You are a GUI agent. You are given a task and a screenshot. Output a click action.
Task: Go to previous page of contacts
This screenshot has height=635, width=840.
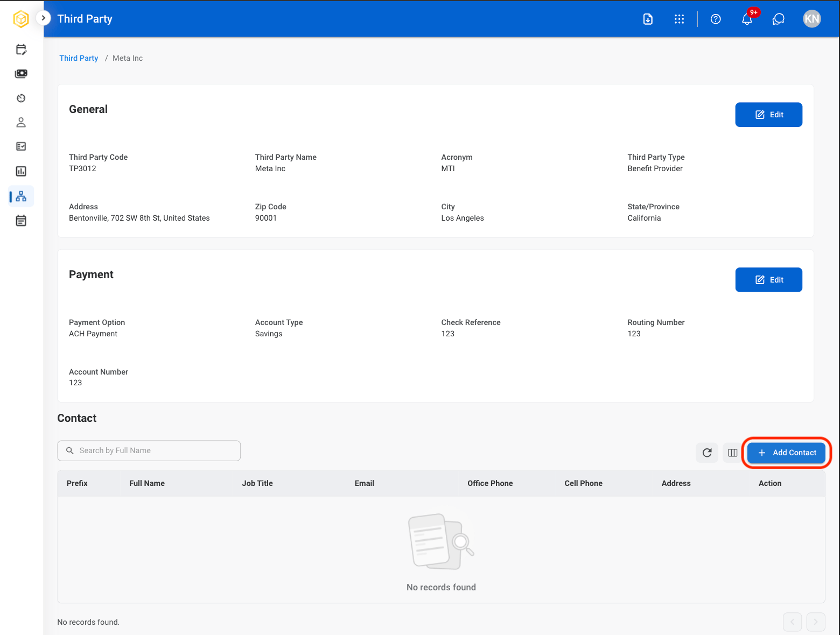pos(792,622)
